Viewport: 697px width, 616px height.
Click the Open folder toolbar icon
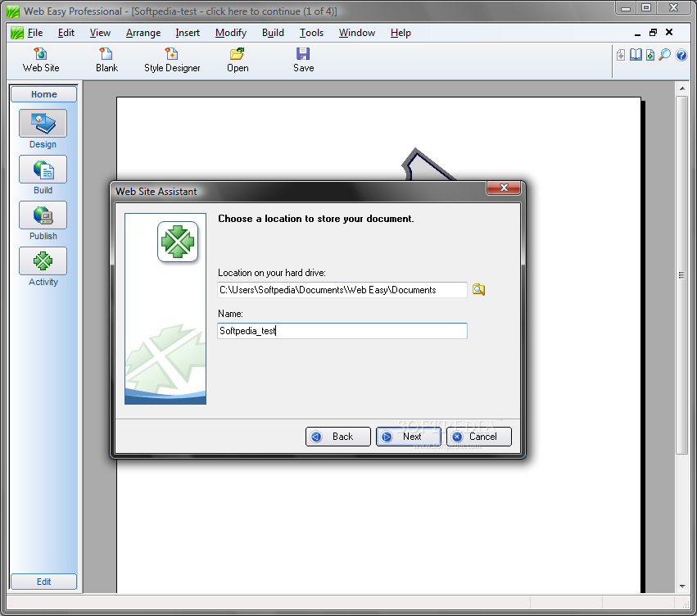[238, 60]
